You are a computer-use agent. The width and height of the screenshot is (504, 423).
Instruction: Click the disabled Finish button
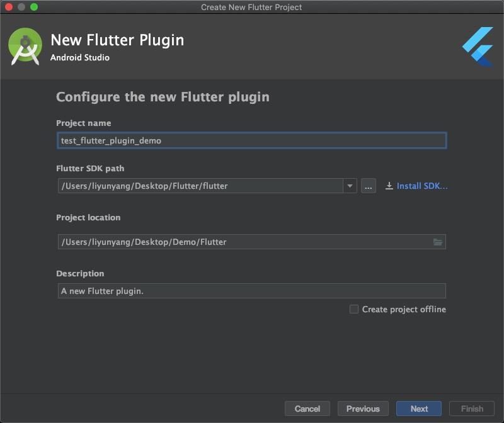(471, 409)
